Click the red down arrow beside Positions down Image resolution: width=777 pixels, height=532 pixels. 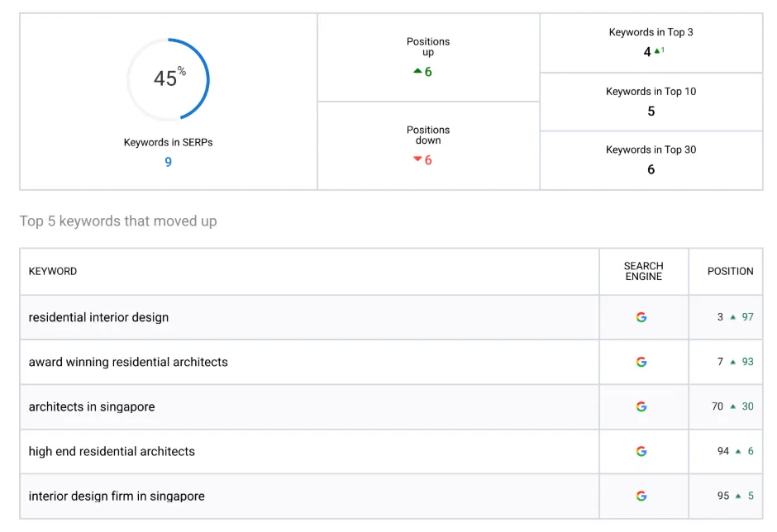[417, 159]
